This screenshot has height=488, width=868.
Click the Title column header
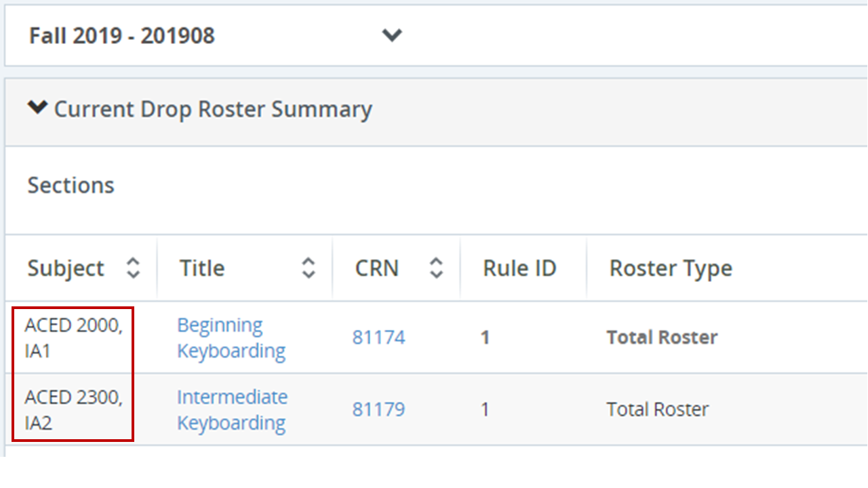click(x=201, y=268)
